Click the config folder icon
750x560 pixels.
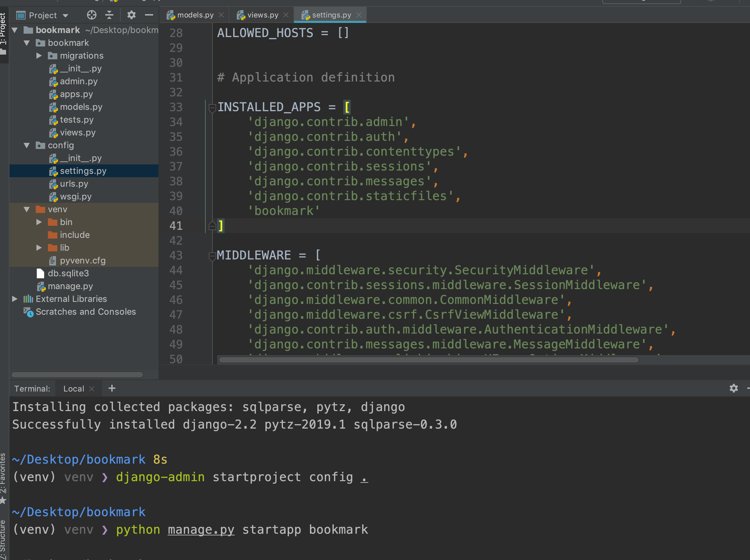[x=40, y=145]
